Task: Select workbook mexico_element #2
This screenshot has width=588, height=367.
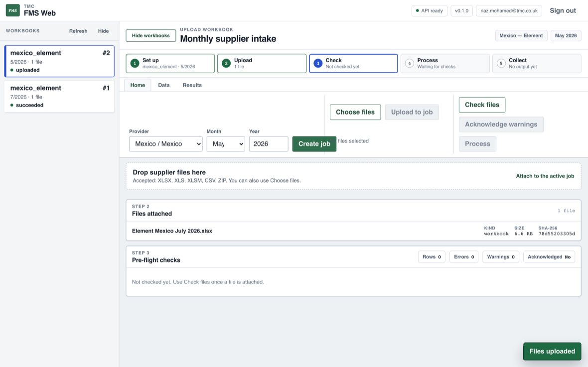Action: (59, 61)
